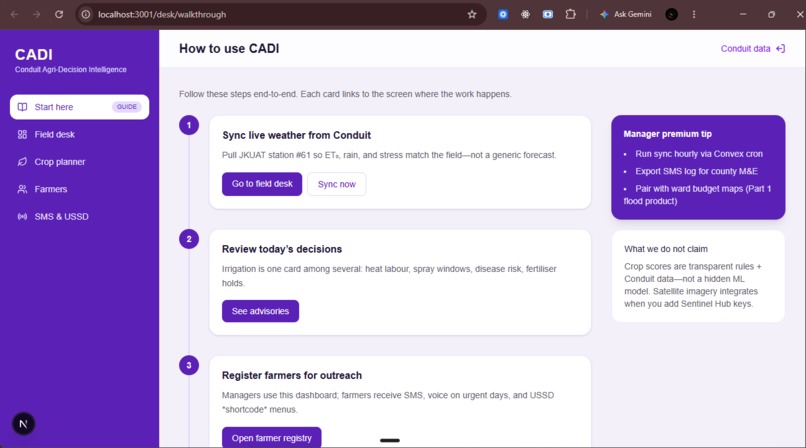The height and width of the screenshot is (448, 806).
Task: Click the broadcast icon beside SMS & USSD
Action: point(22,217)
